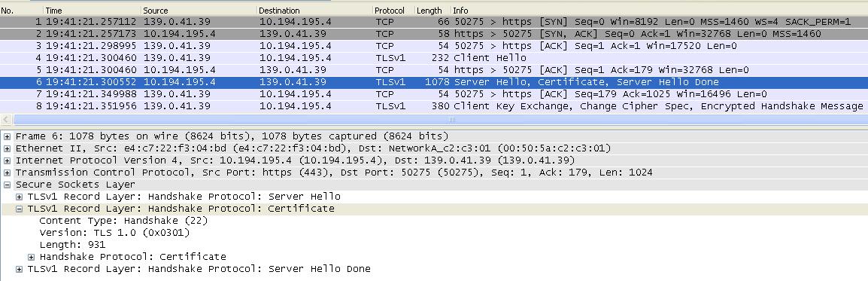Image resolution: width=868 pixels, height=281 pixels.
Task: Click the horizontal scrollbar thumb
Action: [451, 120]
